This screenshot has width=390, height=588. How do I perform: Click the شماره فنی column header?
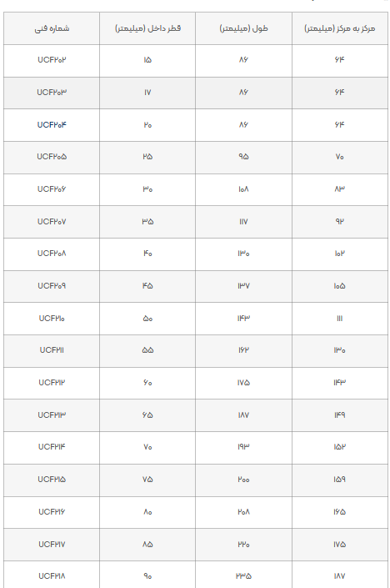(52, 28)
